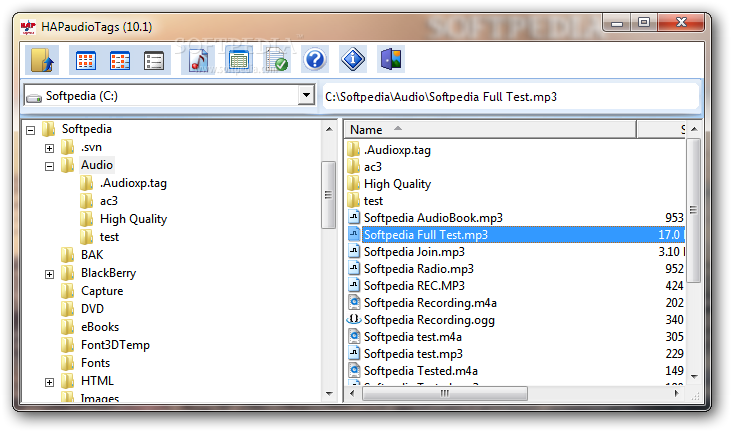Select the BlackBerry folder
Screen dimensions: 732x432
click(108, 273)
